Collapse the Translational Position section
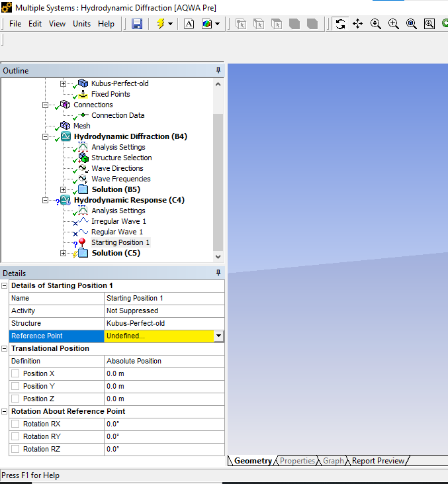448x484 pixels. (x=5, y=349)
